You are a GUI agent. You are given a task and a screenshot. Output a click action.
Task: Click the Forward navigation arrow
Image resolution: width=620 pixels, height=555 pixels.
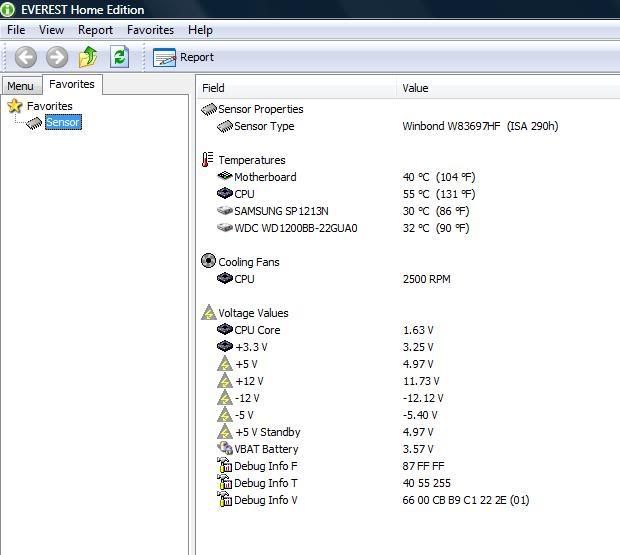57,57
